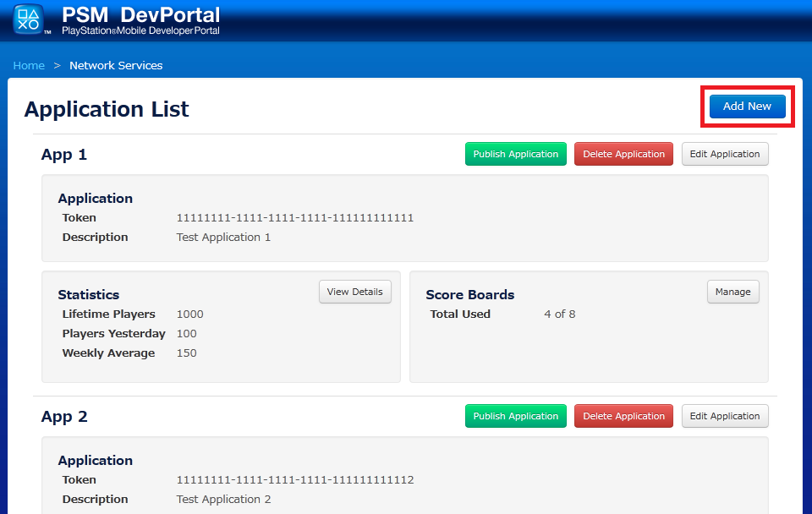
Task: Go to Home via breadcrumb link
Action: pyautogui.click(x=29, y=65)
